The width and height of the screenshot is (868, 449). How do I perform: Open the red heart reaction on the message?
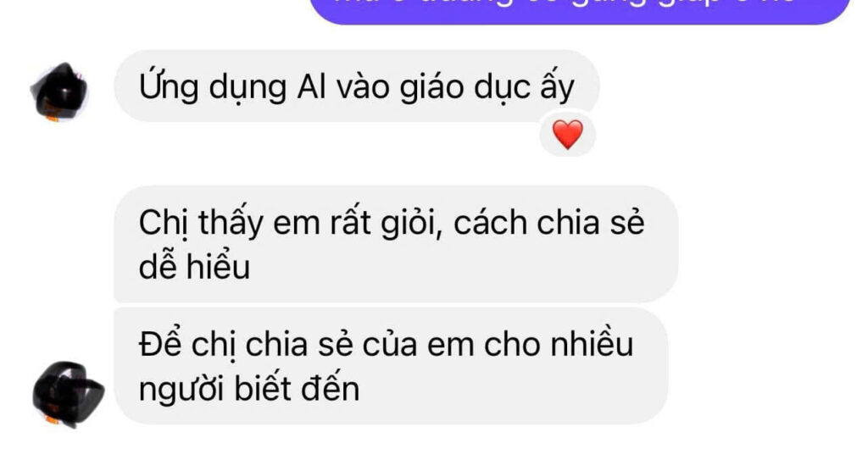tap(567, 135)
